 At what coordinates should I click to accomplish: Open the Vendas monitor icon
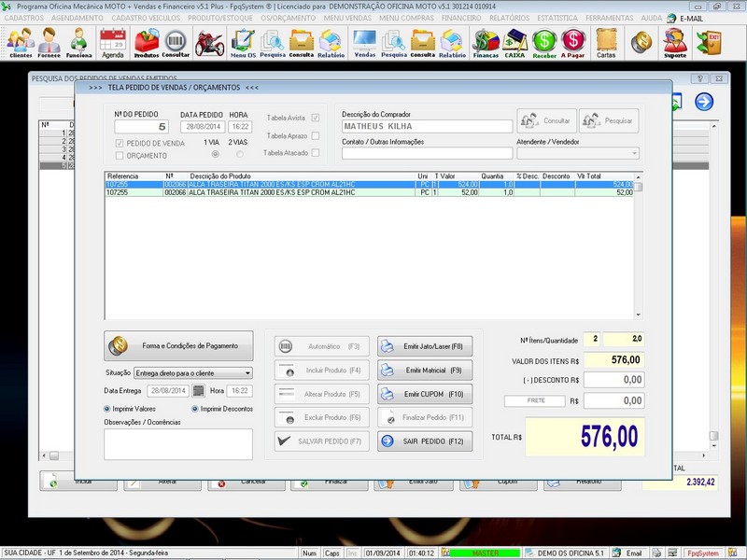(x=364, y=43)
